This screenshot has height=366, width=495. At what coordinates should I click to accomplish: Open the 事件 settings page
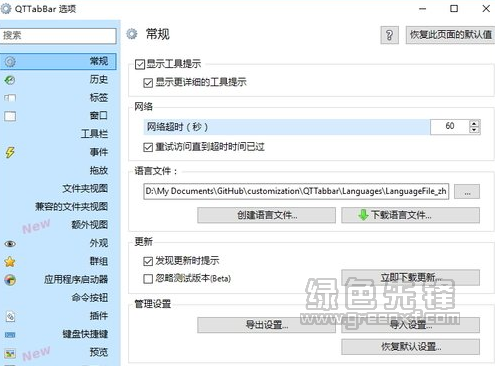tap(58, 152)
